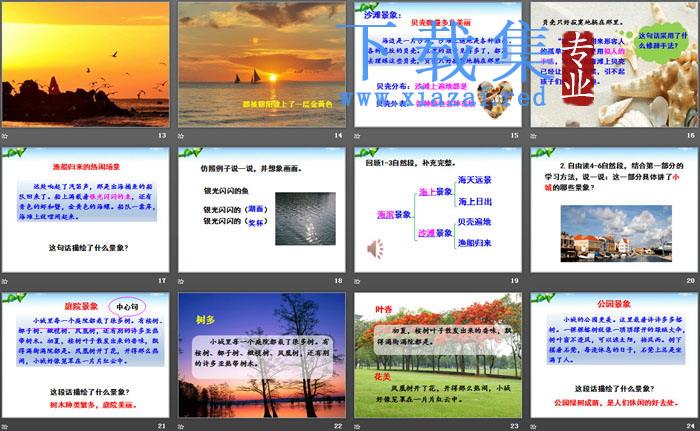This screenshot has width=700, height=431.
Task: Click animation star icon under slide 18
Action: click(181, 281)
